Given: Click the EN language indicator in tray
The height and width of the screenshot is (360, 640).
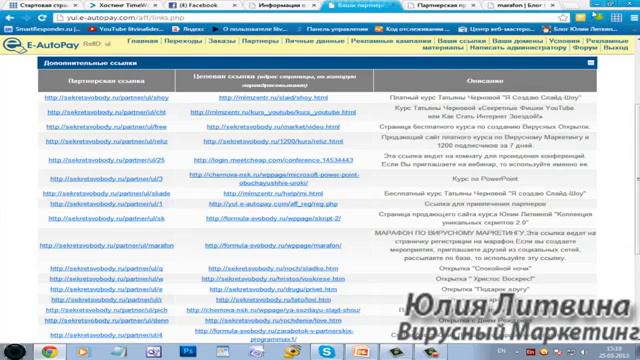Looking at the screenshot, I should (x=501, y=351).
